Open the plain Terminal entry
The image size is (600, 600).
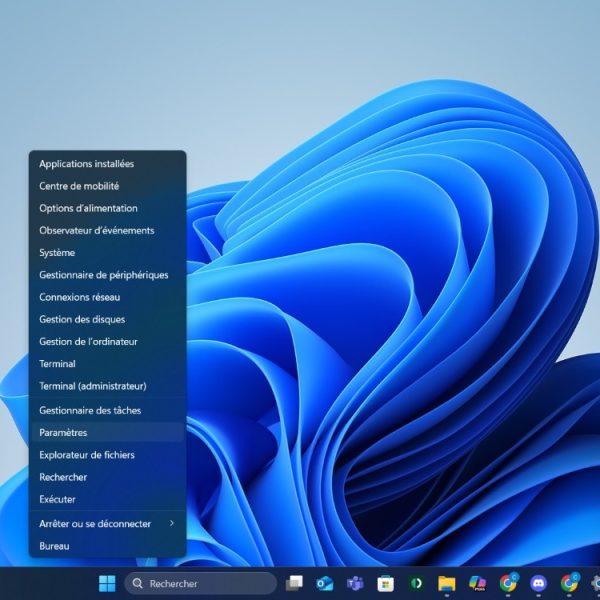[x=108, y=364]
